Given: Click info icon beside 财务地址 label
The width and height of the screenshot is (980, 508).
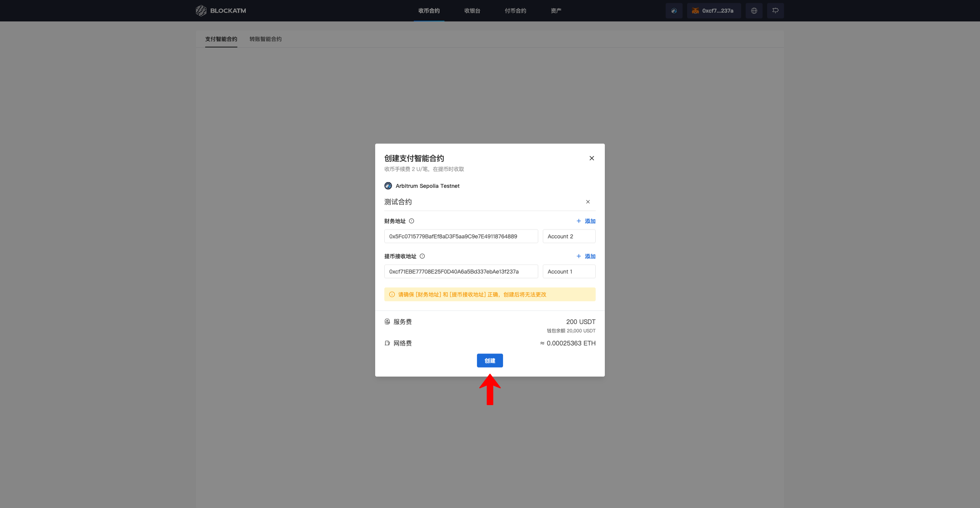Looking at the screenshot, I should pos(412,221).
